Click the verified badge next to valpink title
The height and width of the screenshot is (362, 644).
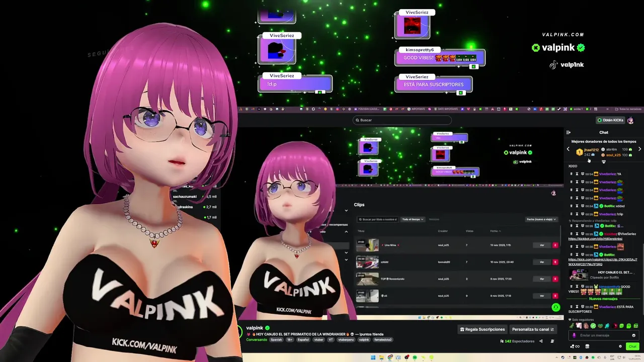[x=267, y=328]
